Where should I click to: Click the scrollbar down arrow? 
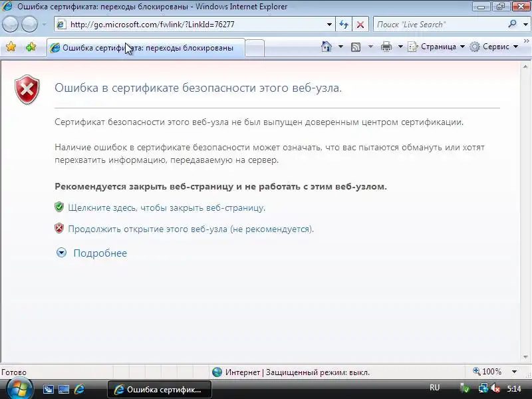pyautogui.click(x=525, y=357)
